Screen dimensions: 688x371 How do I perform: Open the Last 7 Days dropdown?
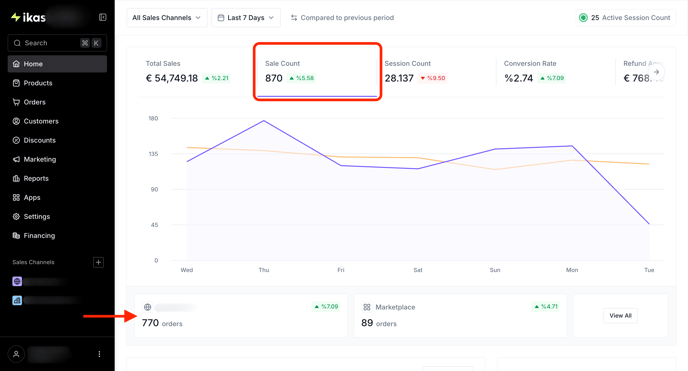click(x=246, y=18)
